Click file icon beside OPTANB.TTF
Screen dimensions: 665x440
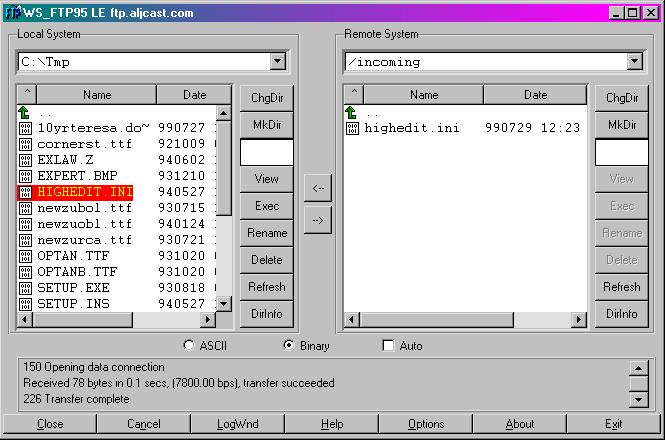click(x=25, y=272)
